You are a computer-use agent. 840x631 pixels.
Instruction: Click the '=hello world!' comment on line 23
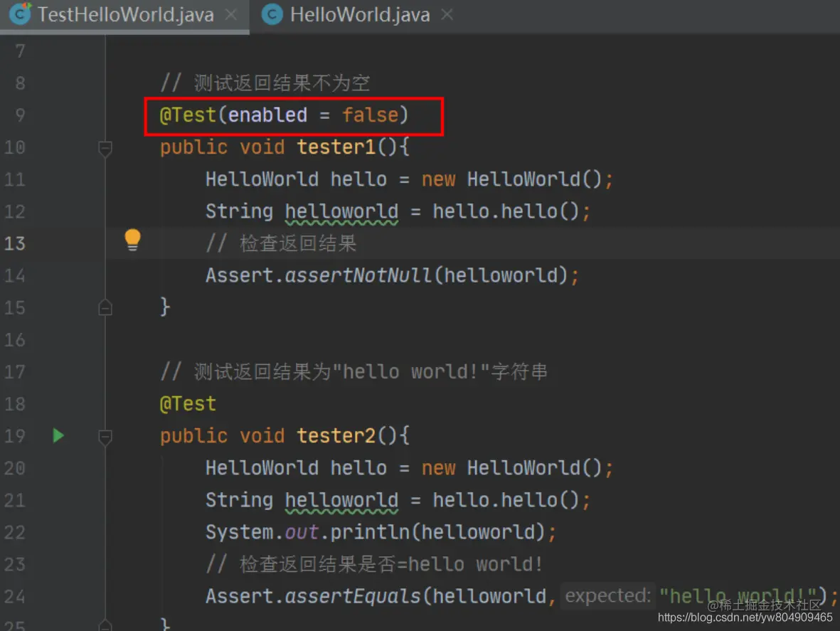point(374,564)
